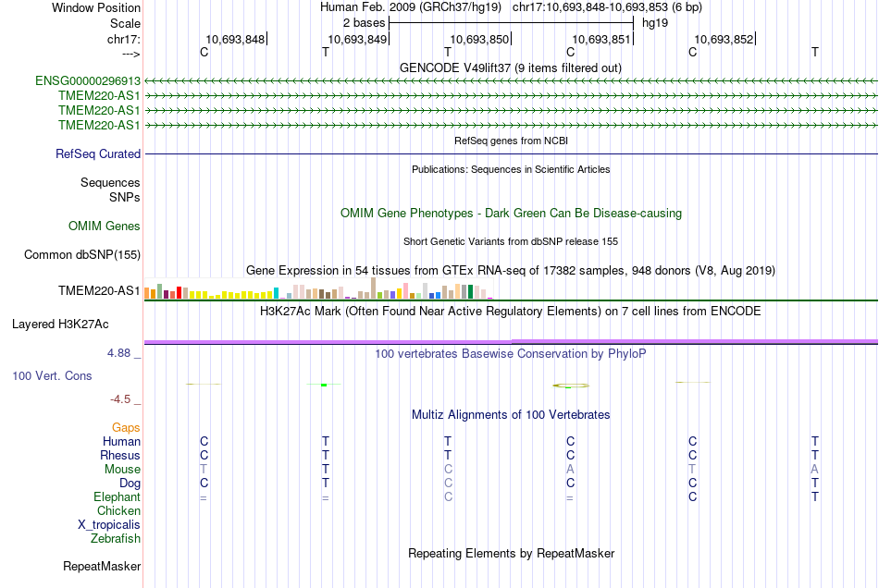The height and width of the screenshot is (588, 879).
Task: Click the orange Gaps label
Action: pyautogui.click(x=126, y=427)
